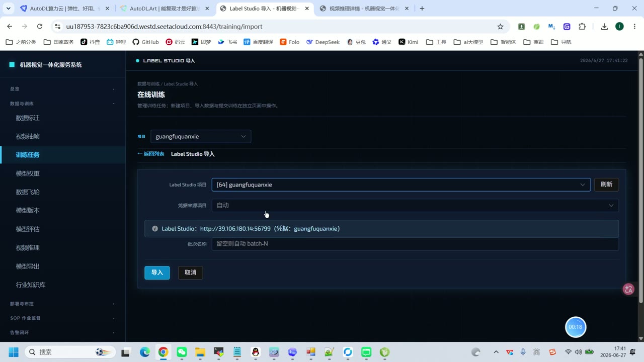This screenshot has width=644, height=362.
Task: Click the floating translate icon
Action: (628, 289)
